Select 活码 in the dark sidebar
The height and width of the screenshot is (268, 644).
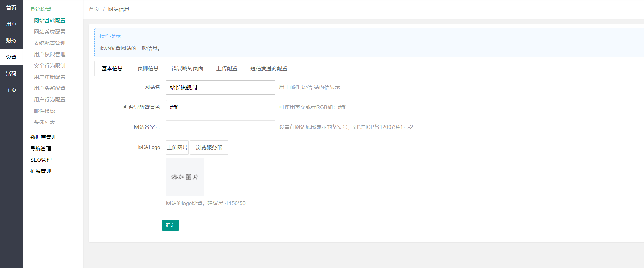coord(11,74)
